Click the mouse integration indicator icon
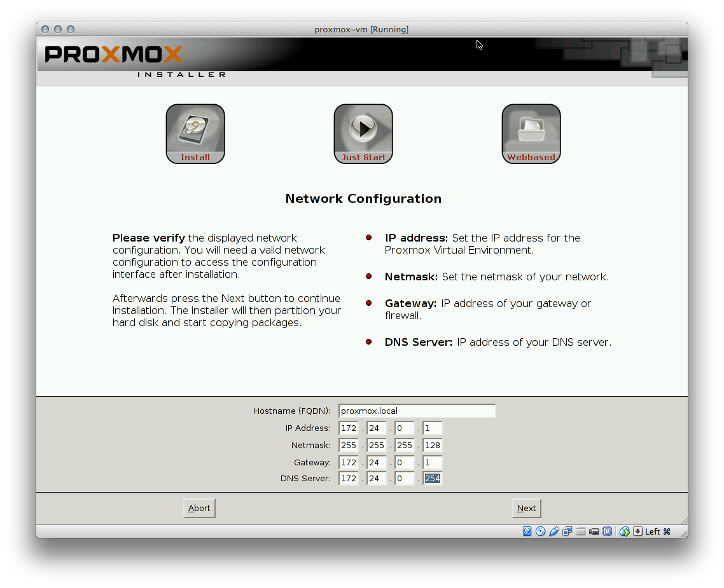The width and height of the screenshot is (724, 588). tap(624, 531)
